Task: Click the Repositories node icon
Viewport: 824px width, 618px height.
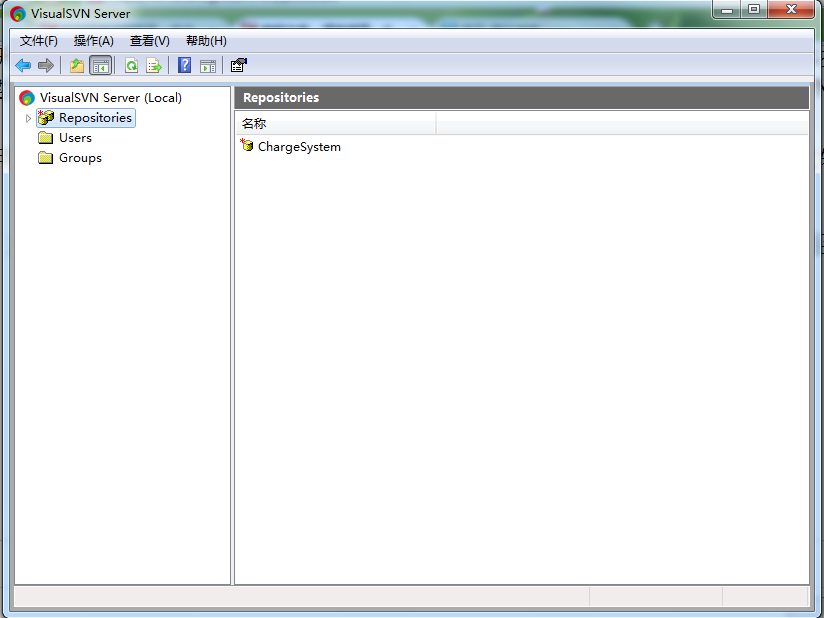Action: point(46,118)
